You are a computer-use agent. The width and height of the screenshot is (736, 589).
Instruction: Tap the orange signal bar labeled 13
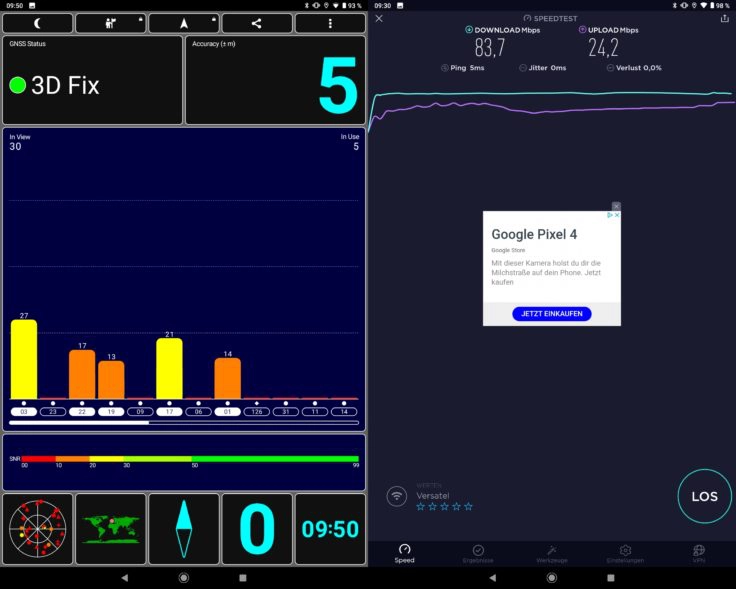coord(111,380)
